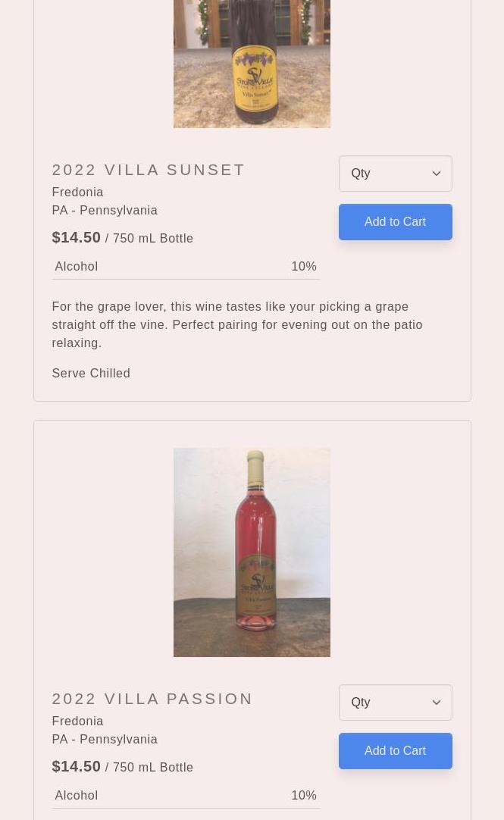Click PA - Pennsylvania under Villa Passion
The height and width of the screenshot is (820, 504).
105,740
